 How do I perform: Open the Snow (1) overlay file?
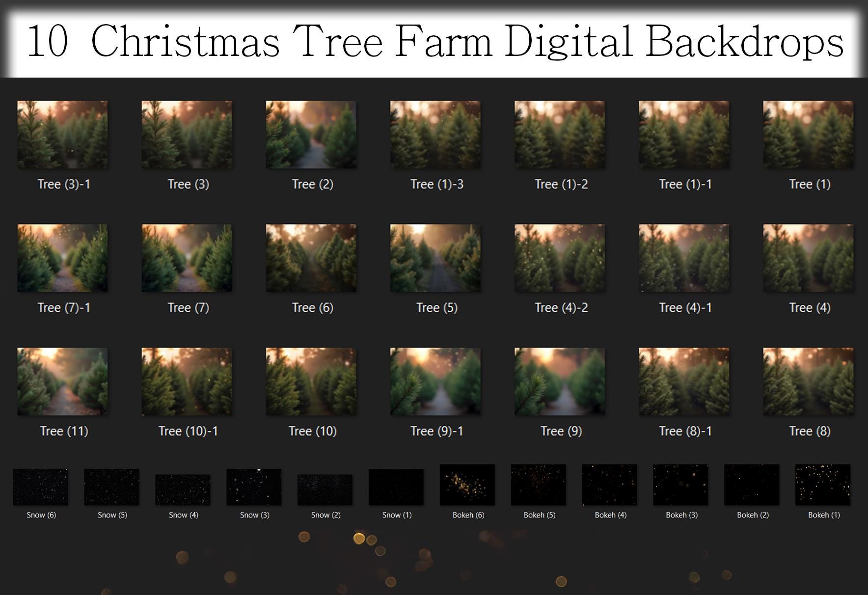click(x=396, y=487)
